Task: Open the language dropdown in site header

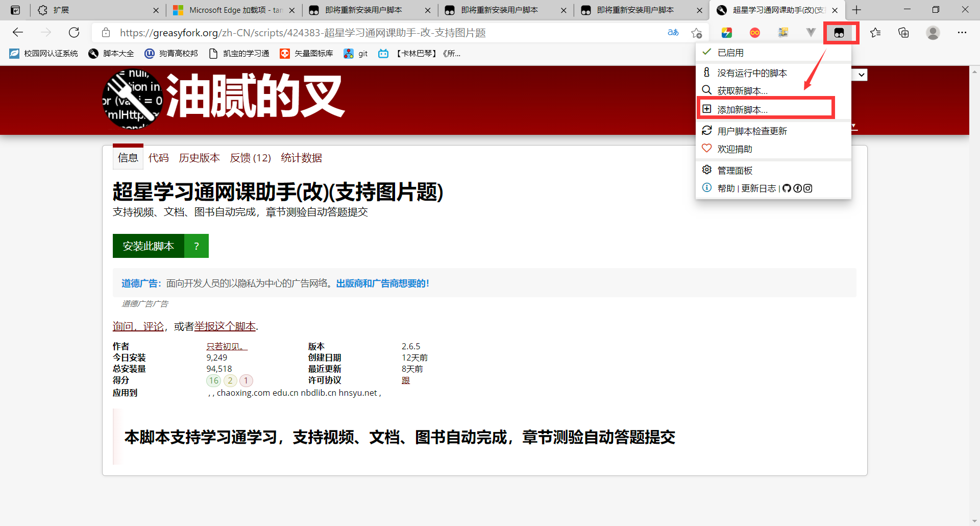Action: (860, 75)
